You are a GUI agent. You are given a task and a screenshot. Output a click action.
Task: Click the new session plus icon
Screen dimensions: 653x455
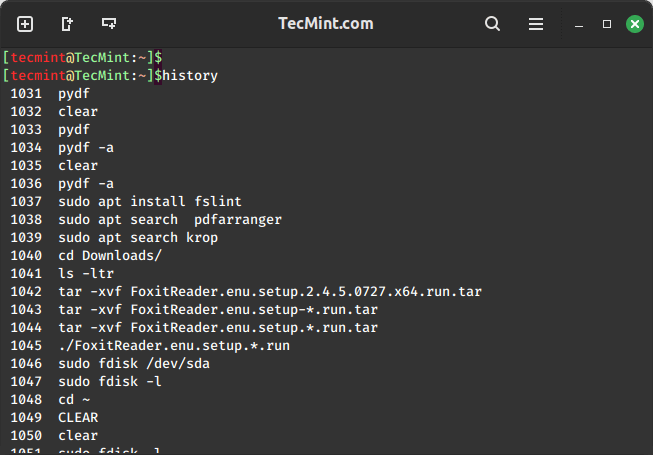click(25, 24)
